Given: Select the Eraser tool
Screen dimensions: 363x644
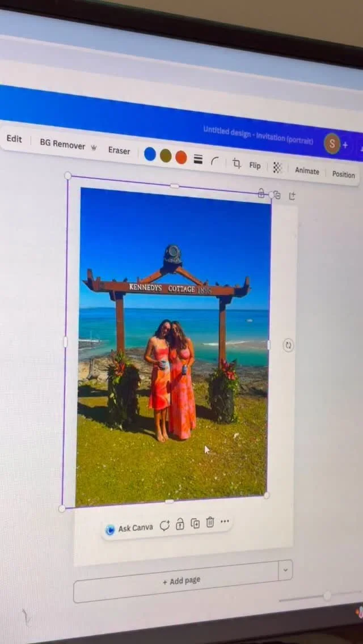Looking at the screenshot, I should [x=119, y=151].
